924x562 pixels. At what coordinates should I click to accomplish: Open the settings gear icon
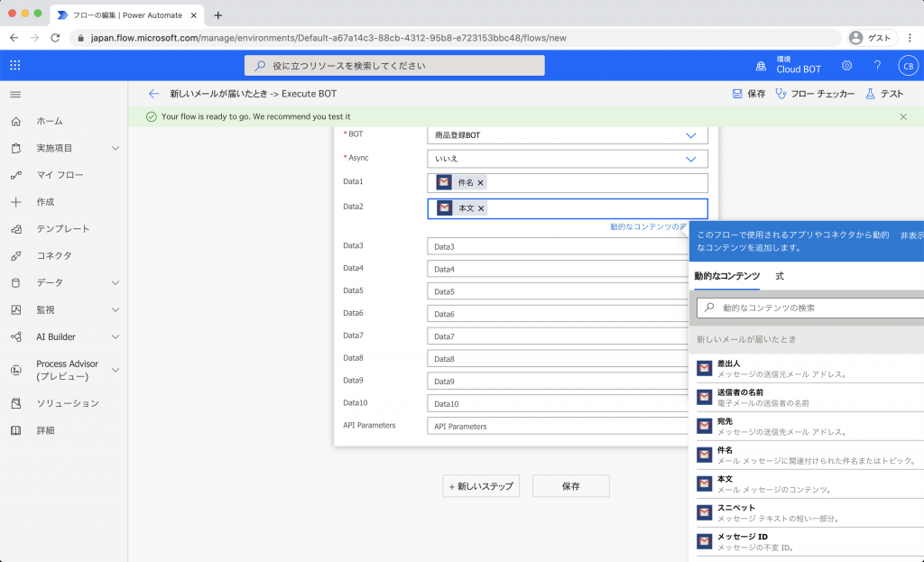pyautogui.click(x=846, y=65)
